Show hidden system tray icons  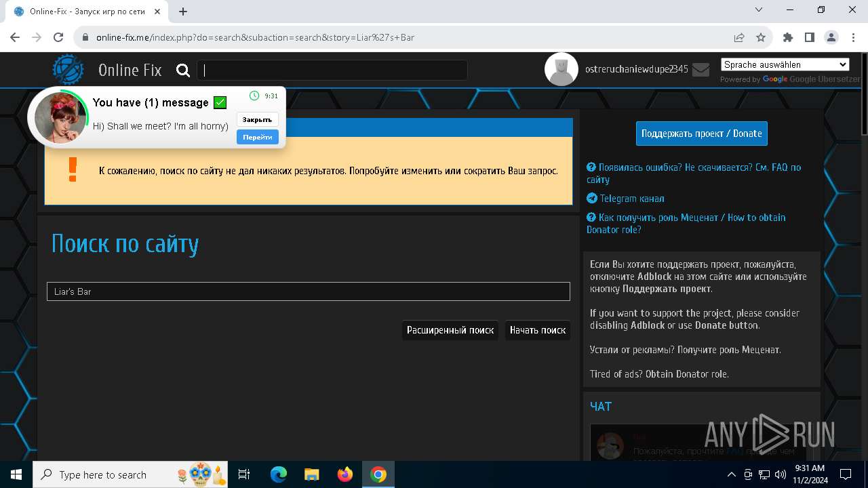732,474
